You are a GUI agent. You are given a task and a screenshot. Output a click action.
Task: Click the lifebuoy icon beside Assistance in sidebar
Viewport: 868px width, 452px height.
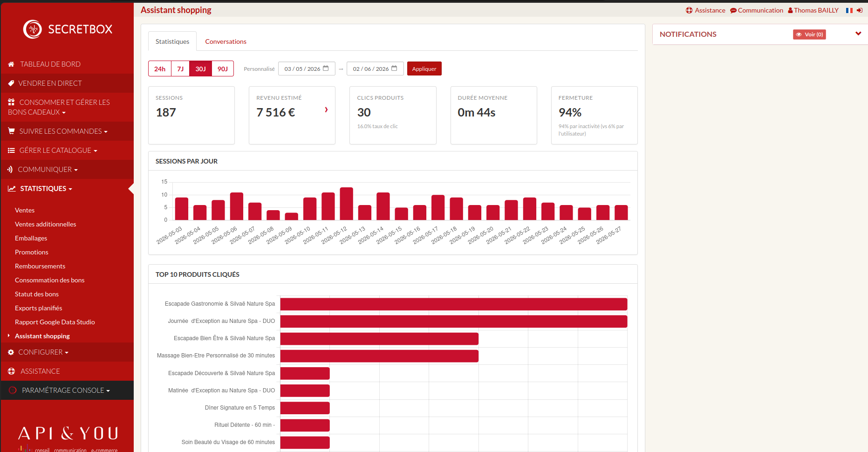pyautogui.click(x=12, y=371)
